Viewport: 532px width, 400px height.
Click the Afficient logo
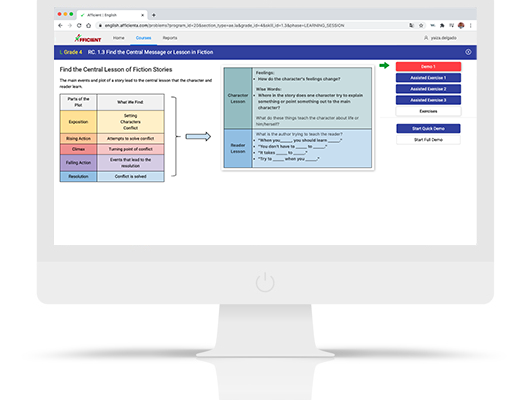click(88, 38)
